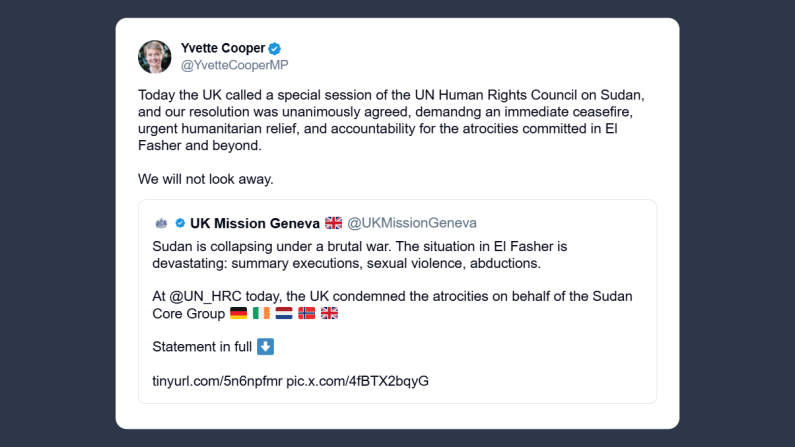The image size is (795, 447).
Task: Click the UK flag after the Norwegian flag
Action: (329, 314)
